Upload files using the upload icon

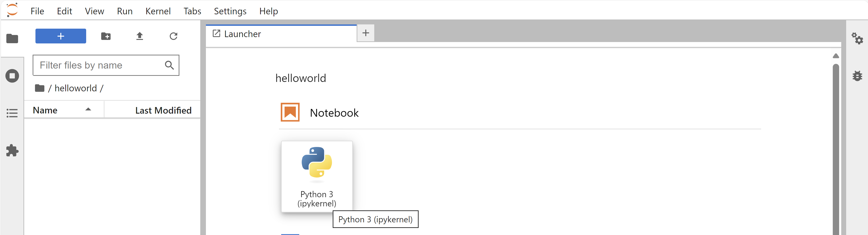coord(139,36)
